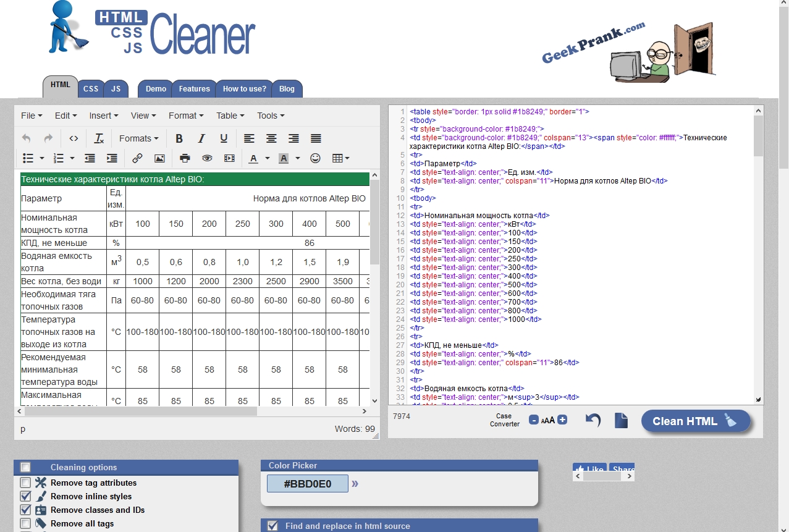Uncheck Remove inline styles option
The image size is (789, 532).
pyautogui.click(x=25, y=496)
